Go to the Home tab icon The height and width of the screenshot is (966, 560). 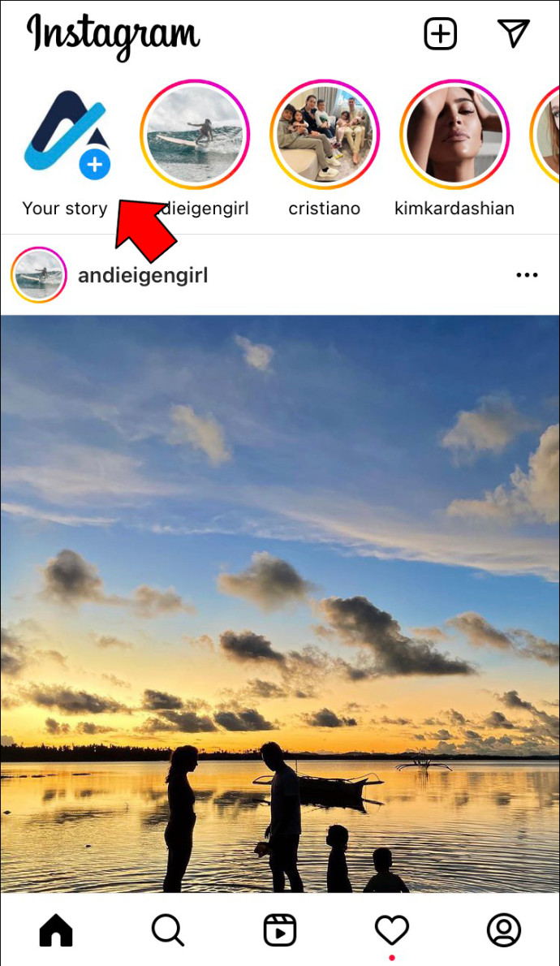[56, 929]
